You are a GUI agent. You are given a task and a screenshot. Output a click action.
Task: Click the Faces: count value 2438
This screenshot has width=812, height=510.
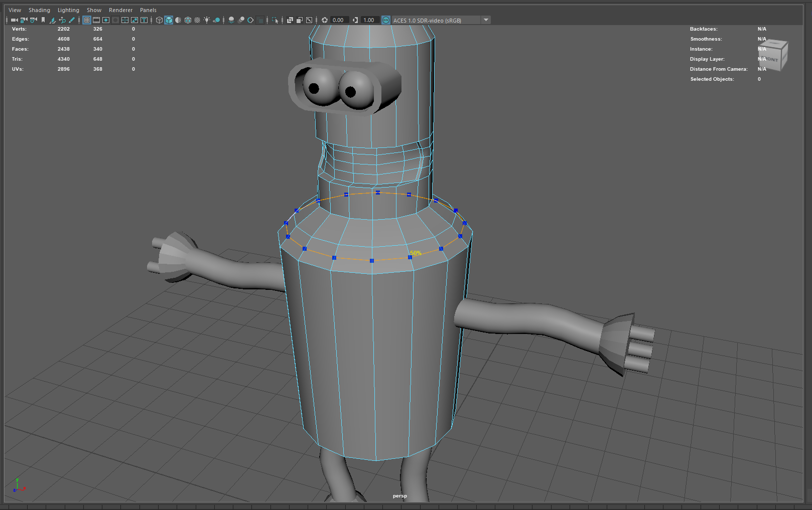coord(64,49)
